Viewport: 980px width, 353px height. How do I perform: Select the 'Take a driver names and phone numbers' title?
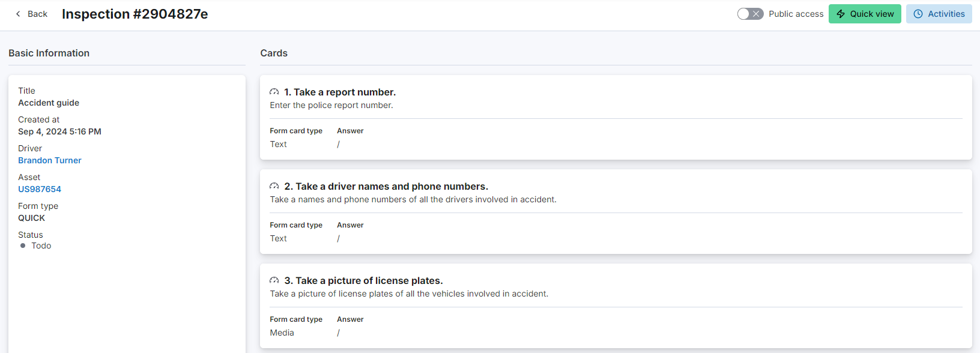tap(386, 186)
